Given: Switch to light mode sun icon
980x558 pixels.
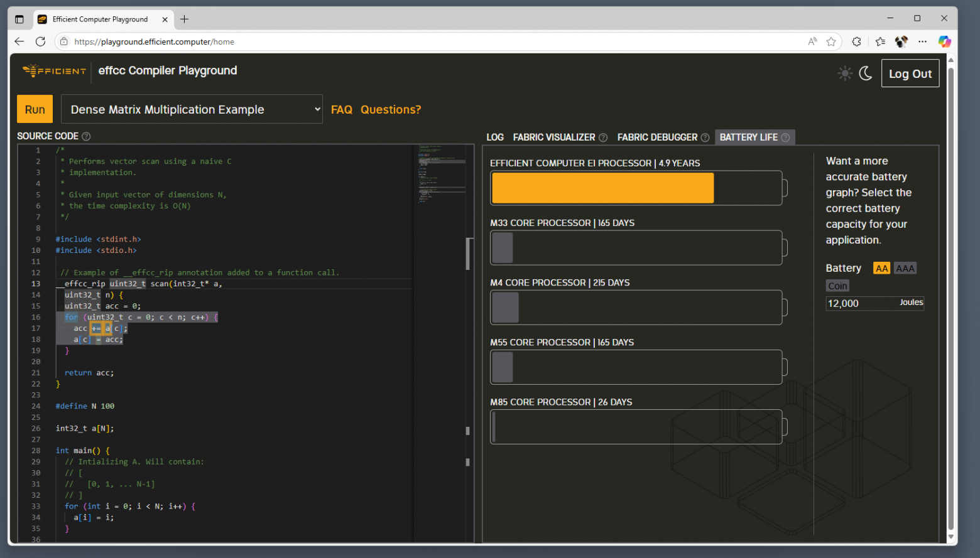Looking at the screenshot, I should point(845,73).
